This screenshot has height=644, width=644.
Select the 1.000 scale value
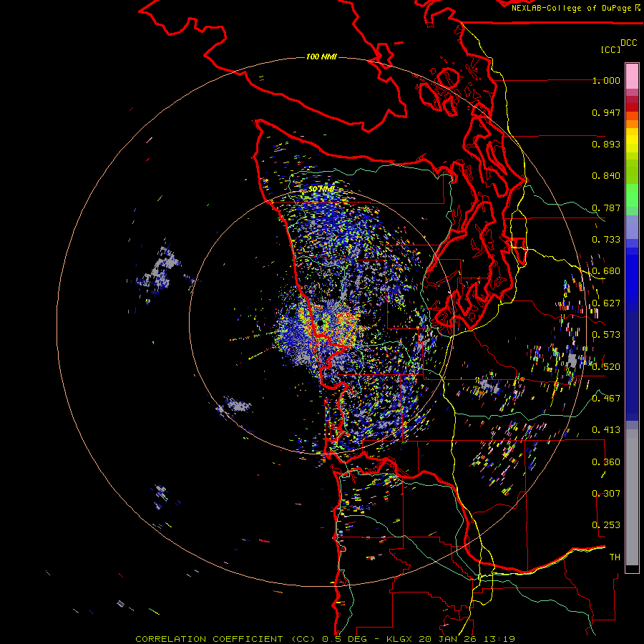606,81
